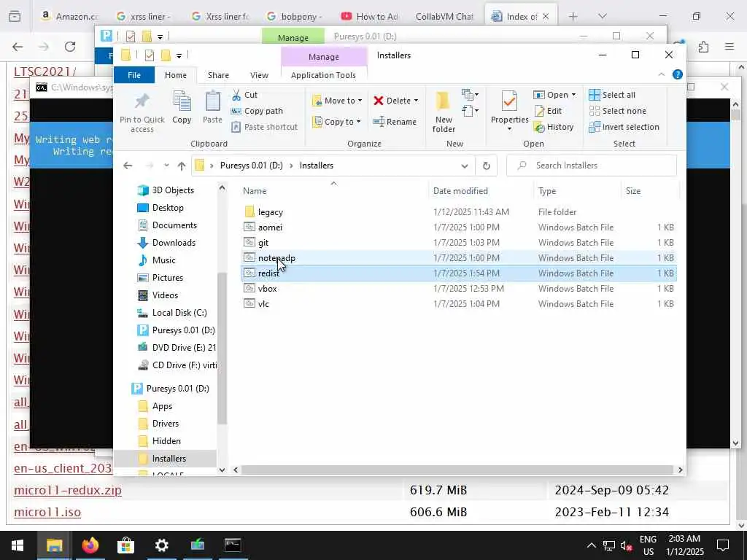Click Select none in ribbon
Screen dimensions: 747x560
(618, 111)
